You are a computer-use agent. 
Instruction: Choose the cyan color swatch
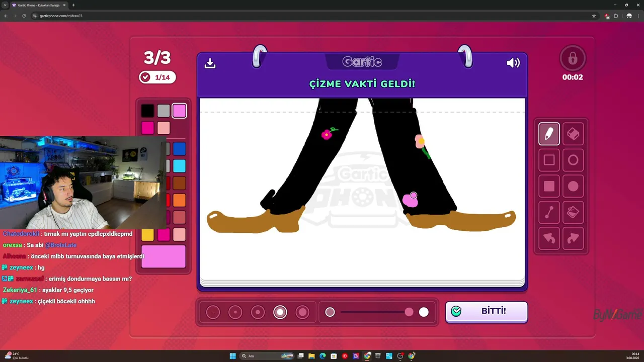click(180, 166)
